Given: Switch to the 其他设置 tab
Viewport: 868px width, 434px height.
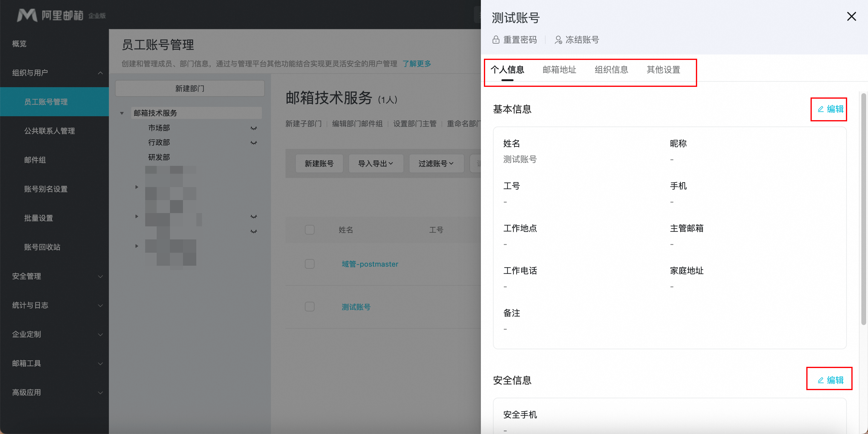Looking at the screenshot, I should coord(663,70).
